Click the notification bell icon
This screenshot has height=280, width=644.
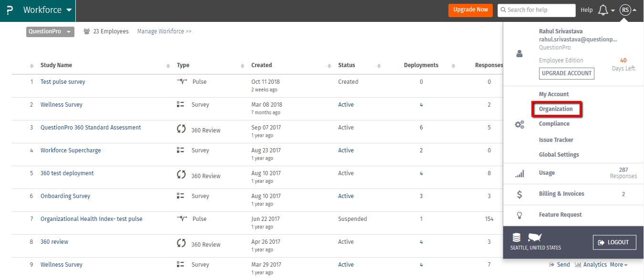[603, 10]
